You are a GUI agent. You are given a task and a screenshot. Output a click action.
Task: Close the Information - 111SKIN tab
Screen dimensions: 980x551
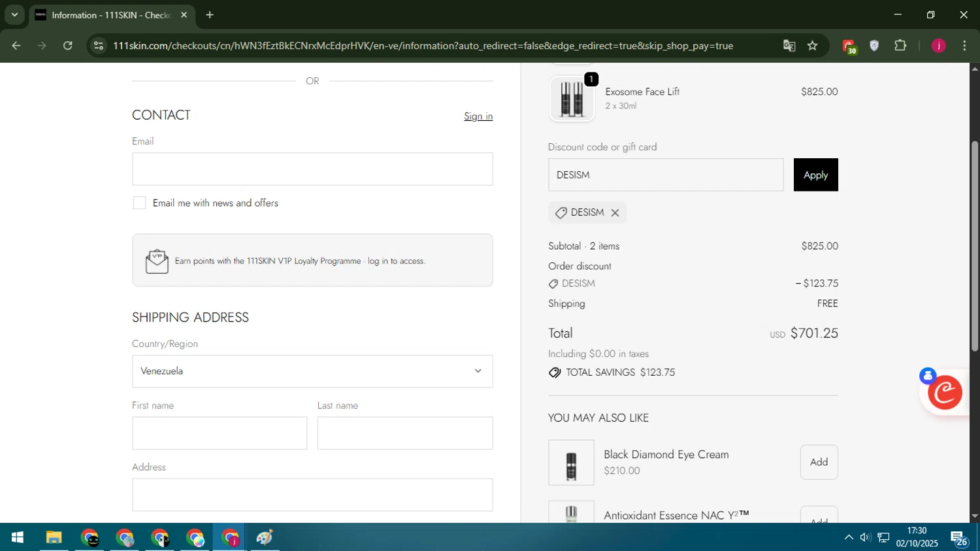click(184, 14)
